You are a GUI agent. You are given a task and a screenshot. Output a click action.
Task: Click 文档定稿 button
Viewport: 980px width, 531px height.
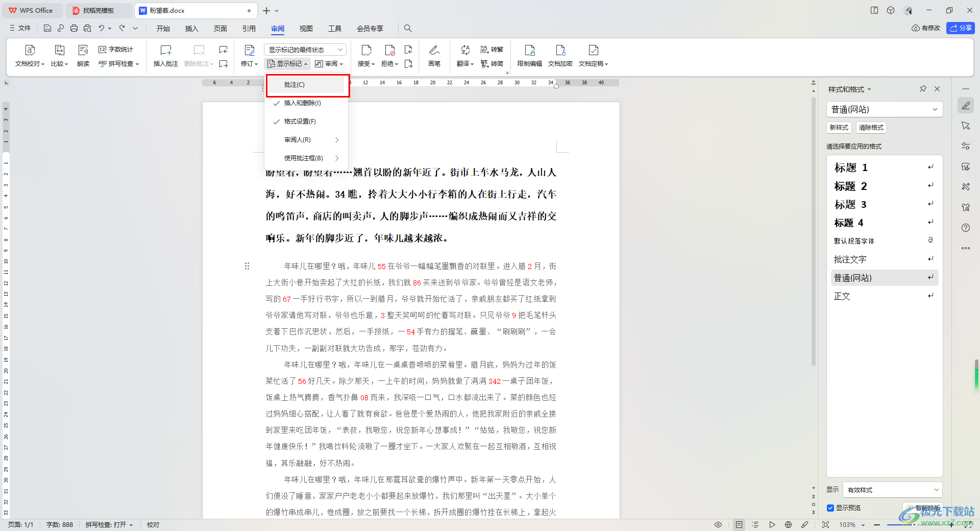(594, 56)
